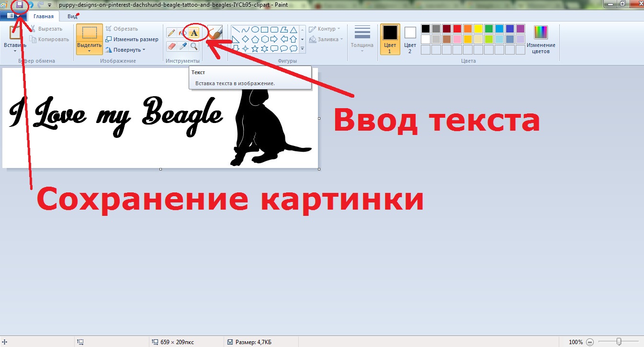Click the Save icon in the title bar

pos(20,5)
